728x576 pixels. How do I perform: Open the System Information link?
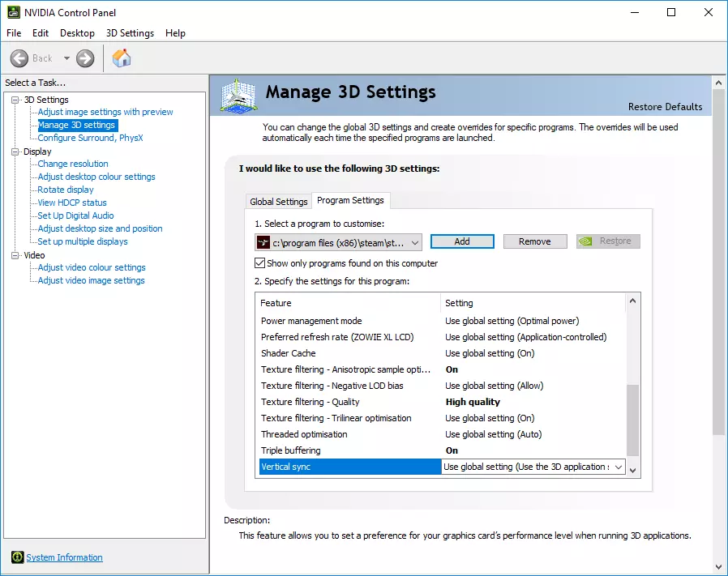64,557
